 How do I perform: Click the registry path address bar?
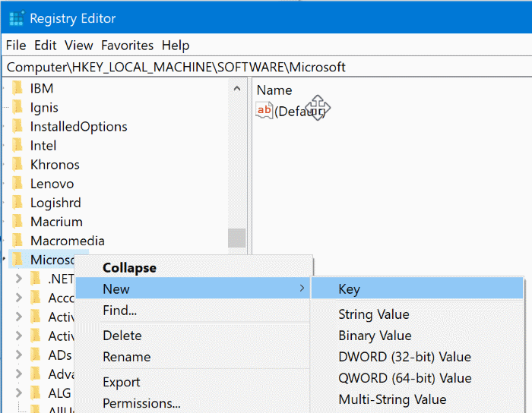coord(267,67)
